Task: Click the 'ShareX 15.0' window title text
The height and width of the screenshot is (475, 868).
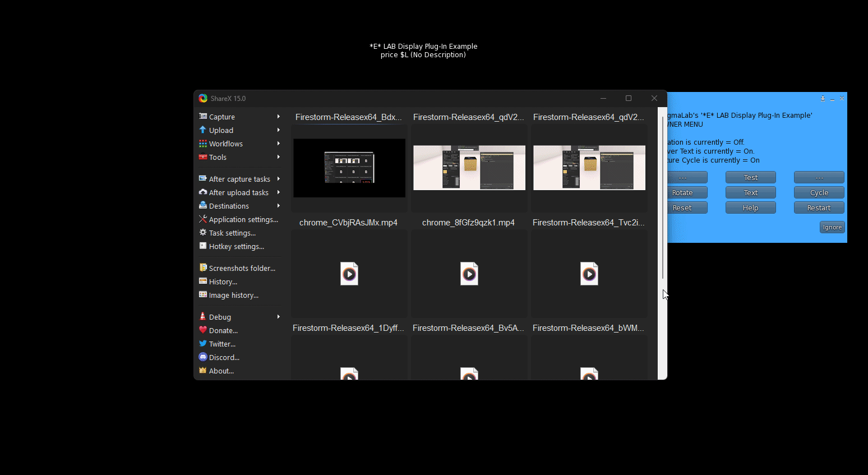Action: [x=228, y=99]
